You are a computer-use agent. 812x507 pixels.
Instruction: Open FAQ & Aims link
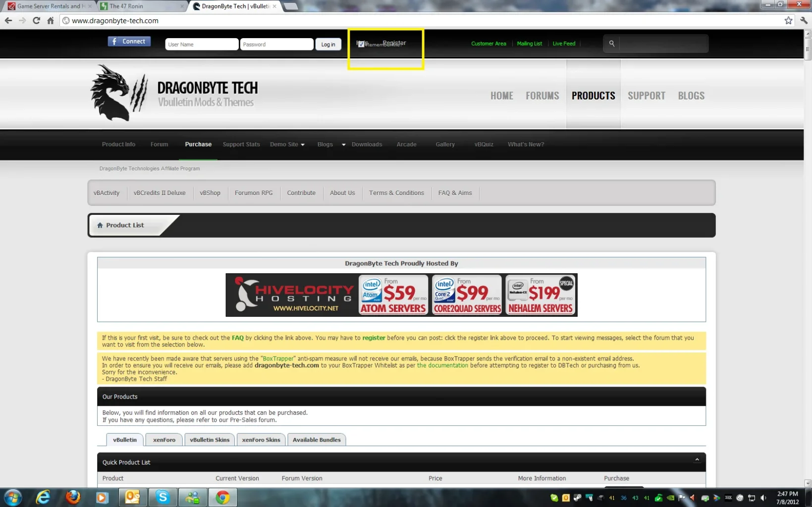tap(455, 193)
